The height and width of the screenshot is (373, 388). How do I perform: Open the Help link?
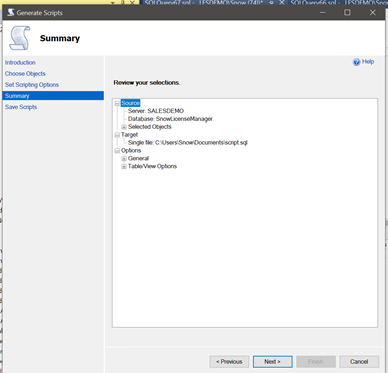[368, 62]
